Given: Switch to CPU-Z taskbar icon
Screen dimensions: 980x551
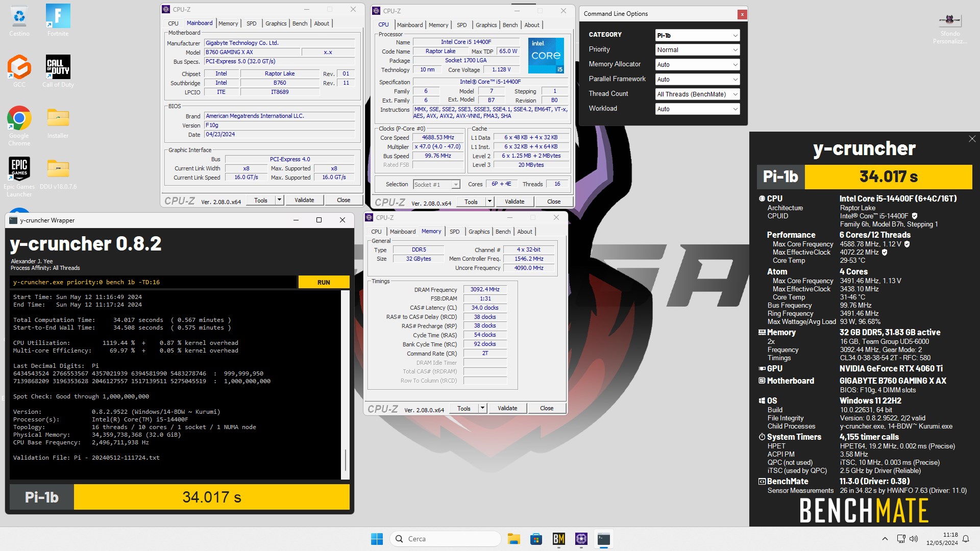Looking at the screenshot, I should point(581,539).
